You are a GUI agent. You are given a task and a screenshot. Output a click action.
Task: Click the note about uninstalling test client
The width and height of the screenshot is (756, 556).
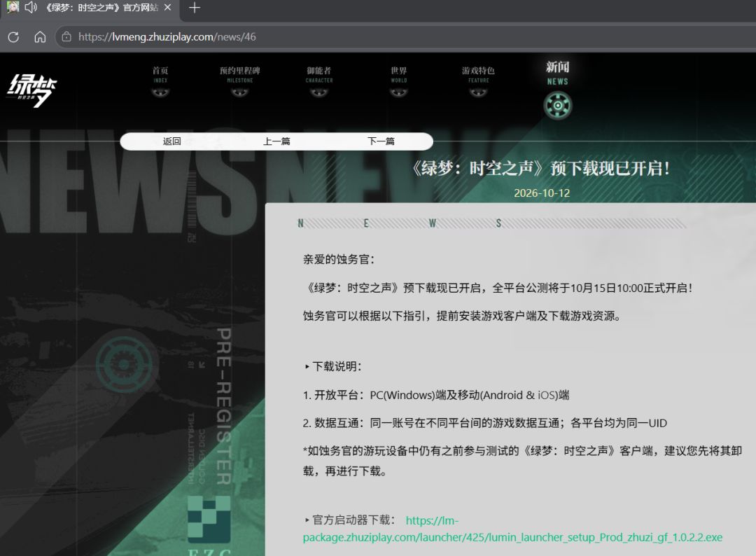(x=522, y=461)
